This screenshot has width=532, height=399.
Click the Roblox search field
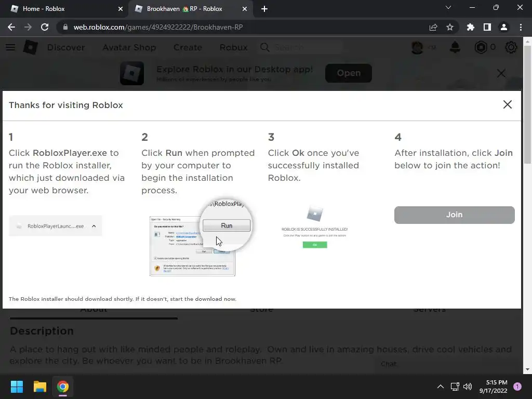click(301, 47)
